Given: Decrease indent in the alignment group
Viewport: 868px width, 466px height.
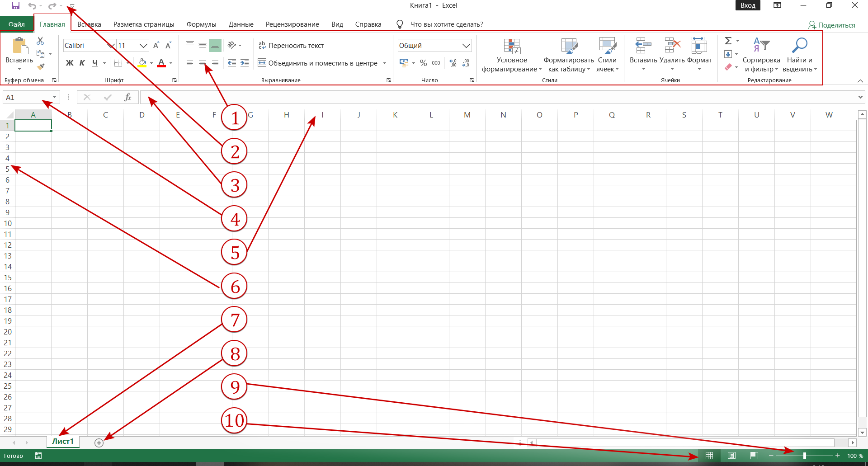Looking at the screenshot, I should click(x=232, y=63).
